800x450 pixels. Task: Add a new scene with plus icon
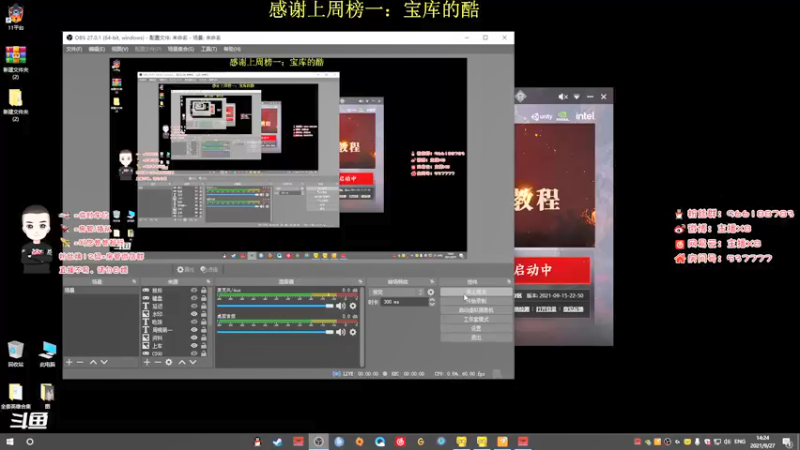tap(69, 362)
